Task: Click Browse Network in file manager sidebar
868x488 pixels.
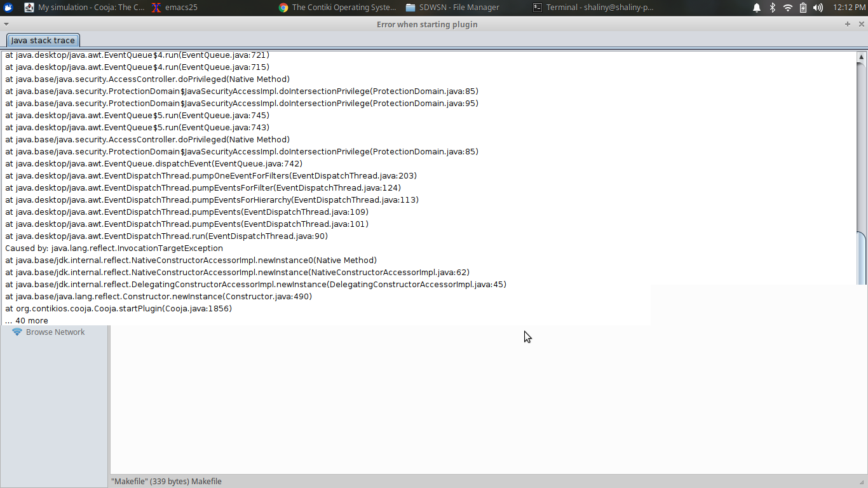Action: pyautogui.click(x=55, y=332)
